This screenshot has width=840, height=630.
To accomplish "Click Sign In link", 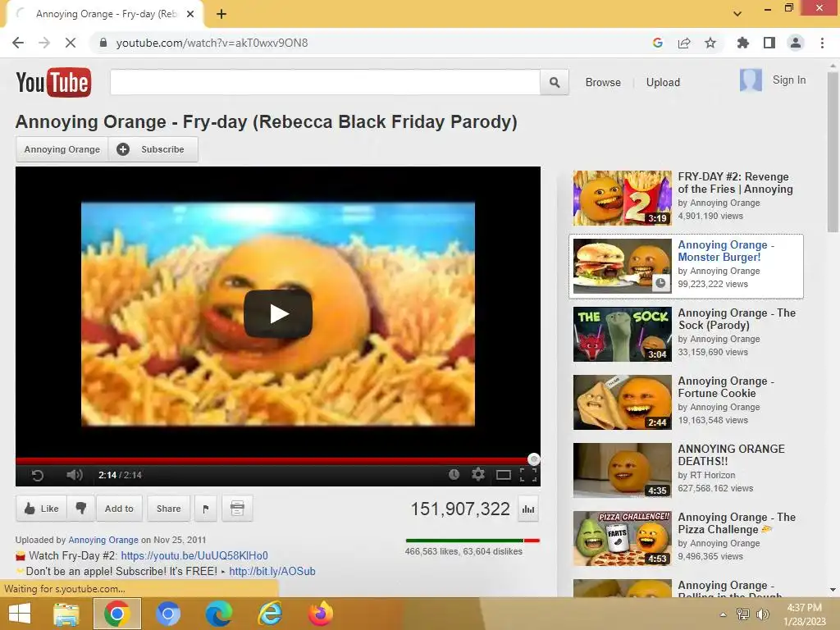I will (788, 80).
